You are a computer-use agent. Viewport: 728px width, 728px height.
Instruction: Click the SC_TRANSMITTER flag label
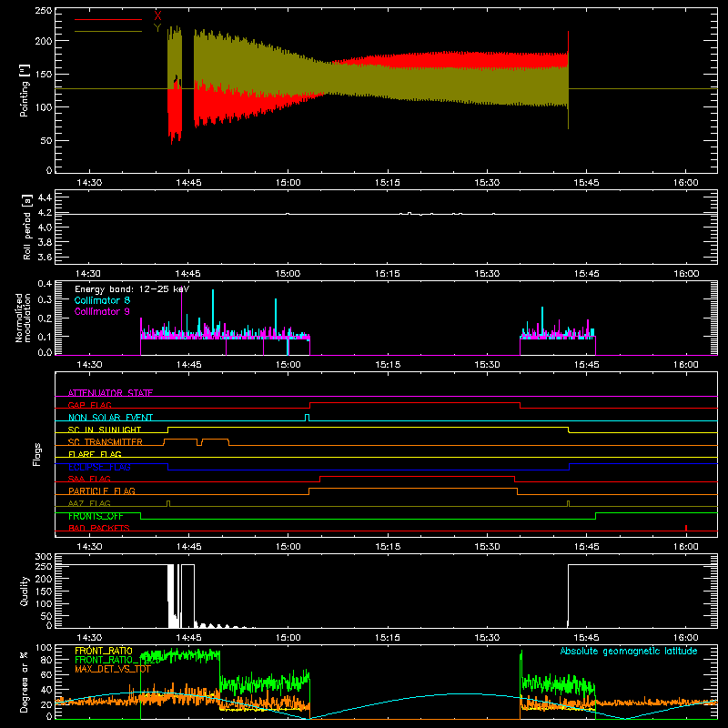[106, 442]
